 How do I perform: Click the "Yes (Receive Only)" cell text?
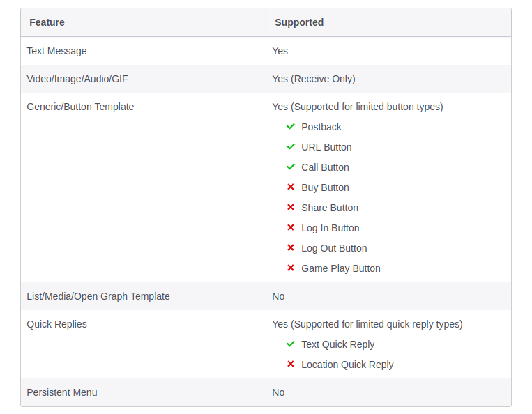point(314,79)
